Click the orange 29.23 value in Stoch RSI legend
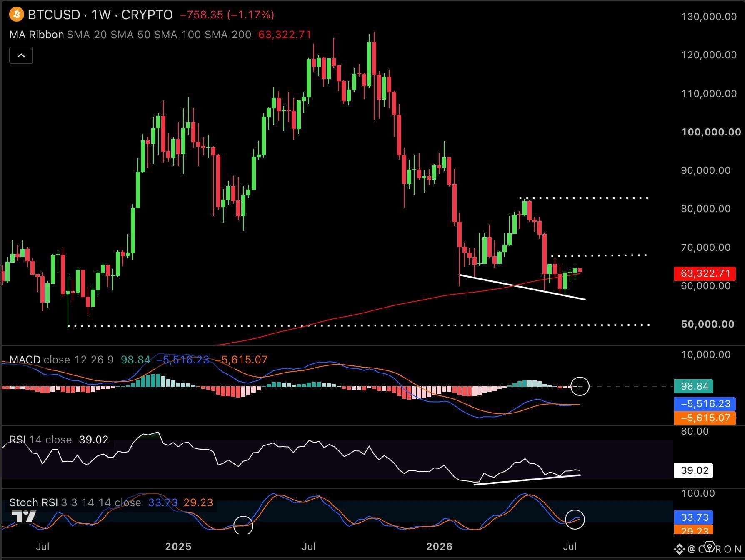 point(198,502)
